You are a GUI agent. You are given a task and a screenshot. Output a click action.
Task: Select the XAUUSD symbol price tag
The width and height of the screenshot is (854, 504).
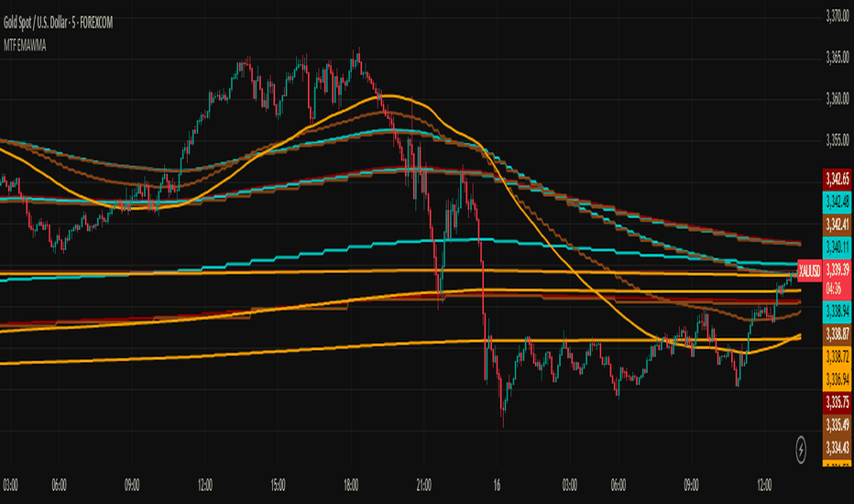tap(809, 270)
